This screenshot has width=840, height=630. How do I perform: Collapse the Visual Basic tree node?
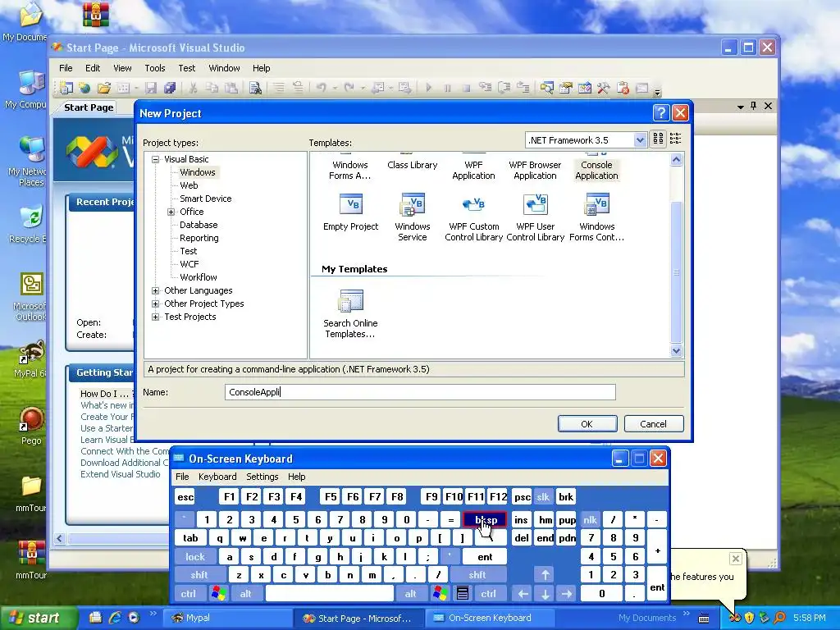click(x=155, y=159)
